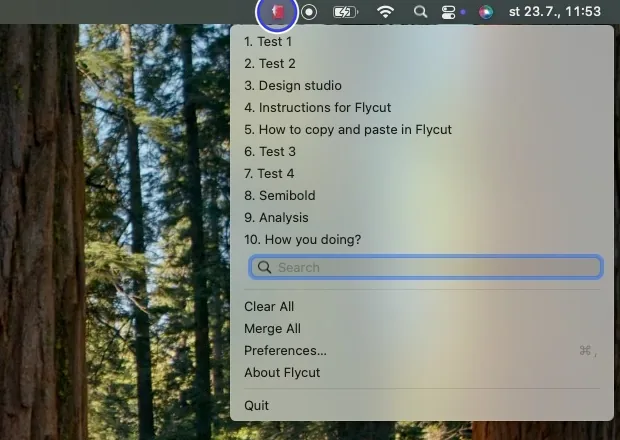Open About Flycut

422,373
